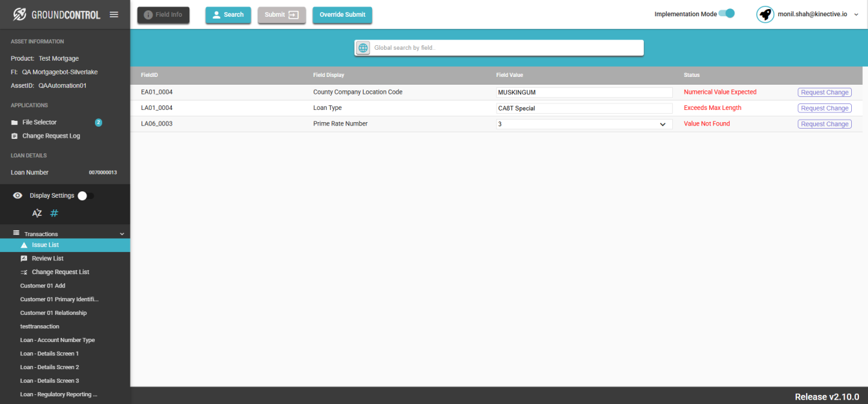This screenshot has height=404, width=868.
Task: Click the Prime Rate Number label
Action: 340,123
